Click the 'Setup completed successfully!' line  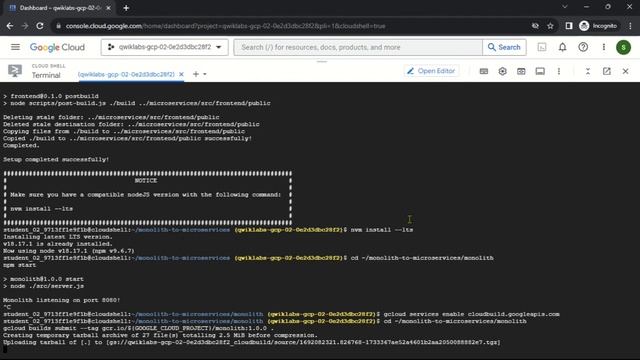pos(56,160)
